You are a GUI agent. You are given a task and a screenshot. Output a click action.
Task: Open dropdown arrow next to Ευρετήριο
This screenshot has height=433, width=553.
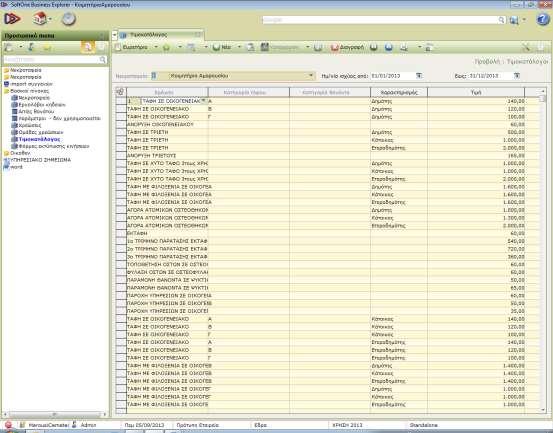pos(156,47)
